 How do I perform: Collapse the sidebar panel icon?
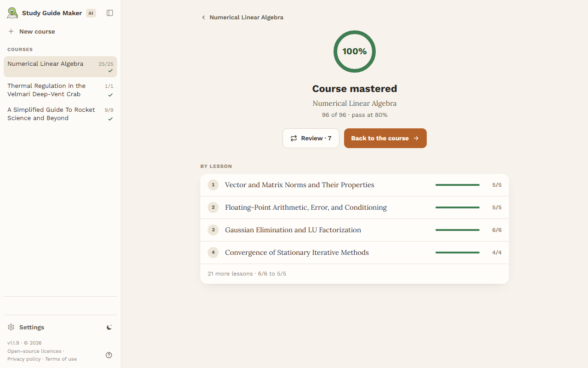tap(110, 13)
